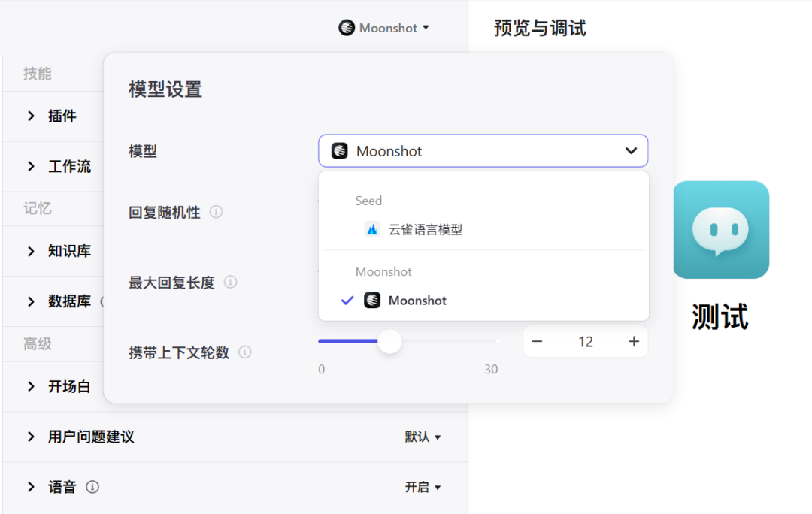Click the 携带上下文轮数 label
812x514 pixels.
(x=179, y=353)
